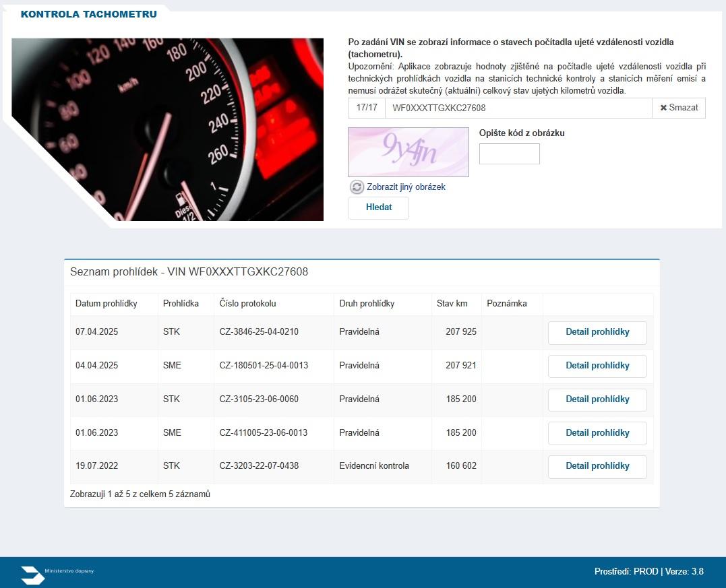The width and height of the screenshot is (726, 588).
Task: Click the speedometer banner image
Action: 169,129
